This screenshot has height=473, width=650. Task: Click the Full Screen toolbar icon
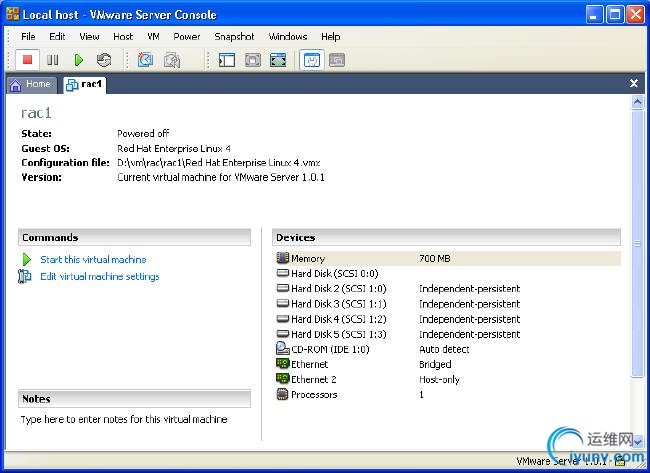(x=278, y=60)
